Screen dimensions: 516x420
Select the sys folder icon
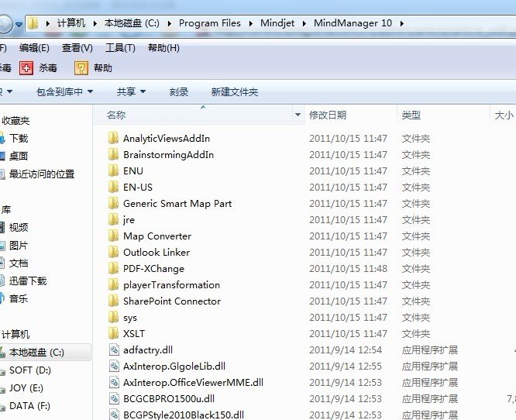(113, 317)
